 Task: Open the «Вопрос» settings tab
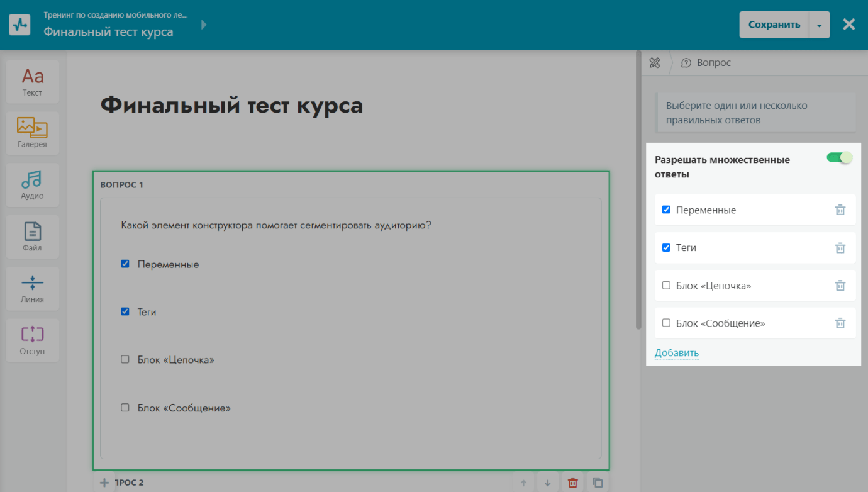(706, 63)
